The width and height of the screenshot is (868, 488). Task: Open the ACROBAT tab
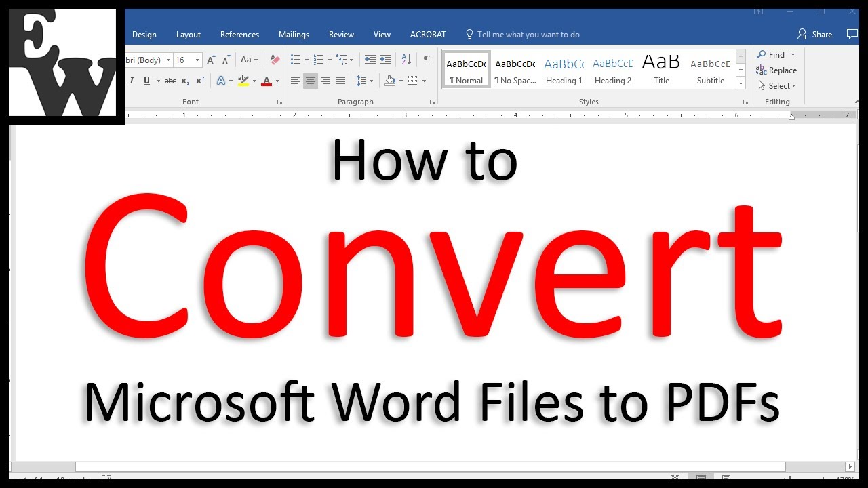point(428,35)
